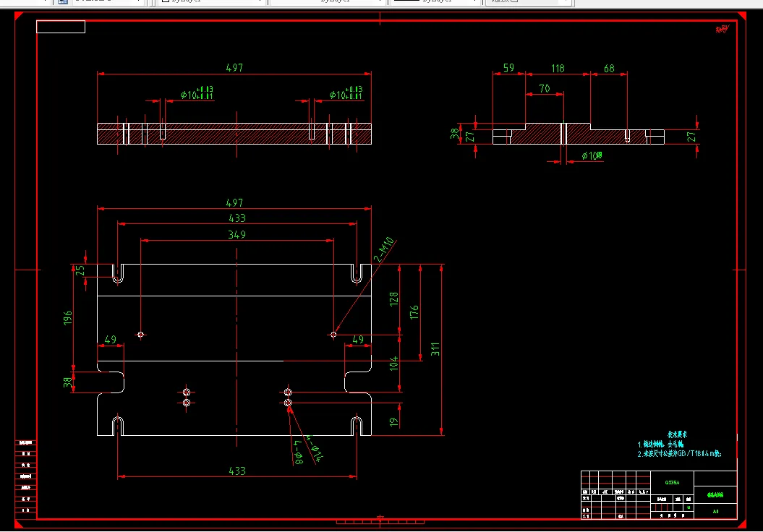Select the 311 overall height dimension
The height and width of the screenshot is (532, 763).
click(435, 349)
